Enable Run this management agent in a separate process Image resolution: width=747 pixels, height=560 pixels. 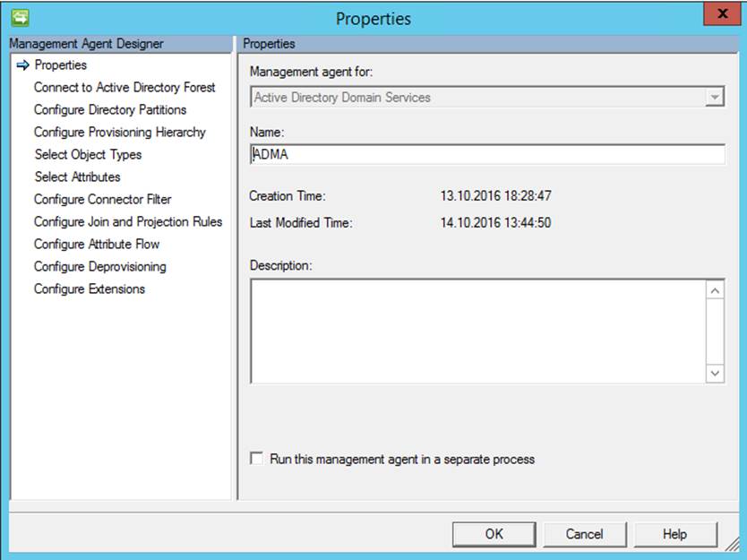pyautogui.click(x=254, y=459)
